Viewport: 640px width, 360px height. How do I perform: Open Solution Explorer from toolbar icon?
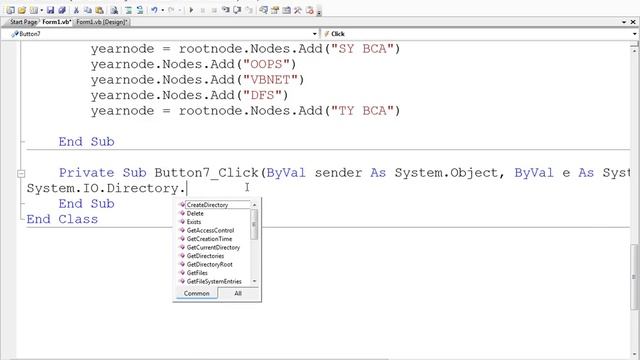click(x=263, y=10)
